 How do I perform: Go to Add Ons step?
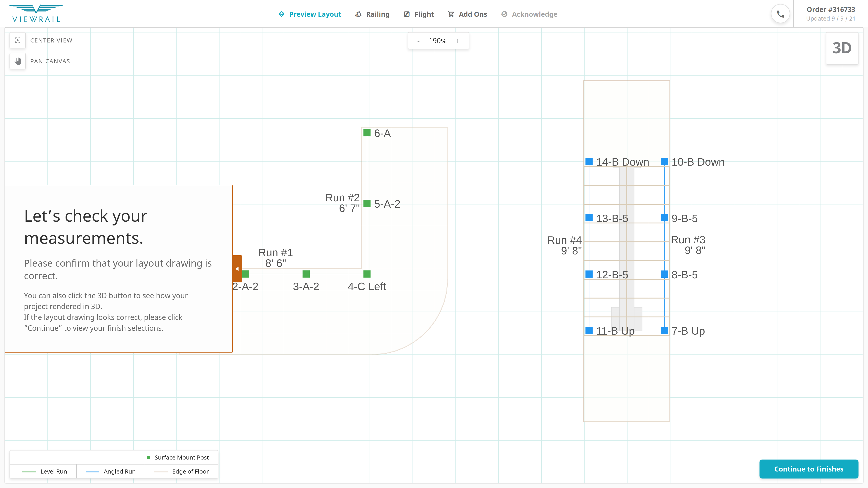pyautogui.click(x=467, y=14)
